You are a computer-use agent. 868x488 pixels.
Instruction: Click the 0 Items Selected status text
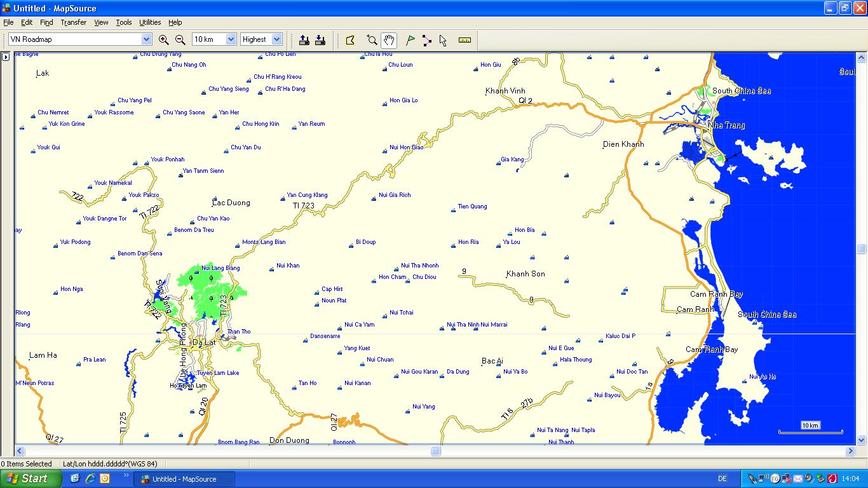pyautogui.click(x=27, y=464)
